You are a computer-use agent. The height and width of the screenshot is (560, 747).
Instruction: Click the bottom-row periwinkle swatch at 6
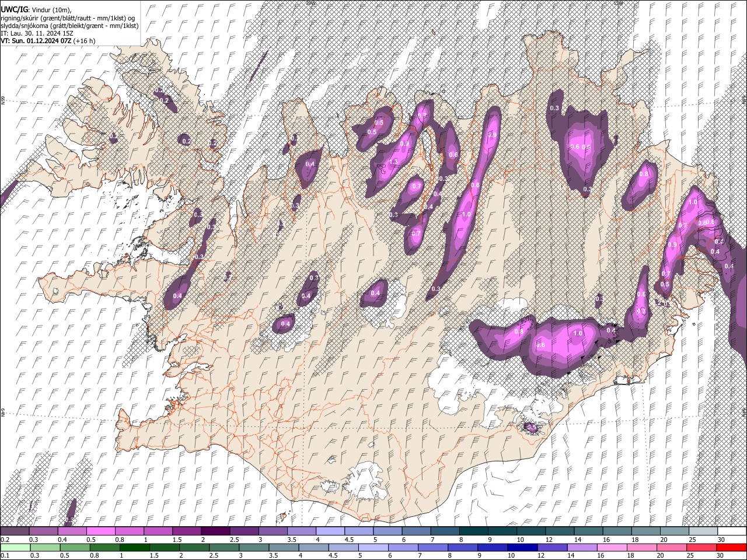[x=403, y=548]
